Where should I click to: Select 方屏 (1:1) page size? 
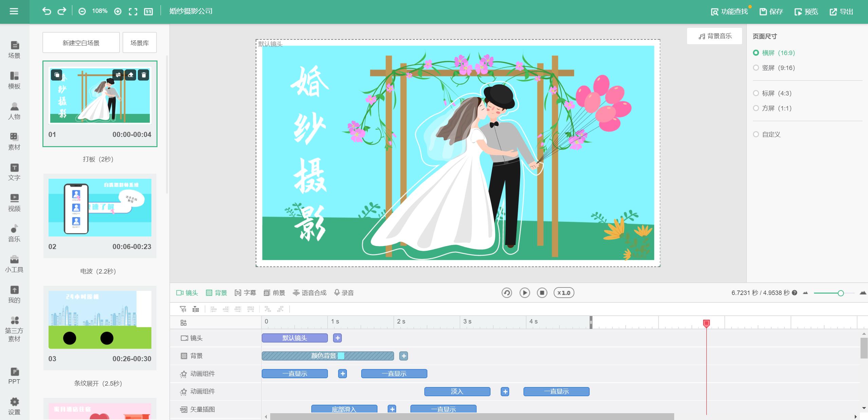tap(772, 108)
